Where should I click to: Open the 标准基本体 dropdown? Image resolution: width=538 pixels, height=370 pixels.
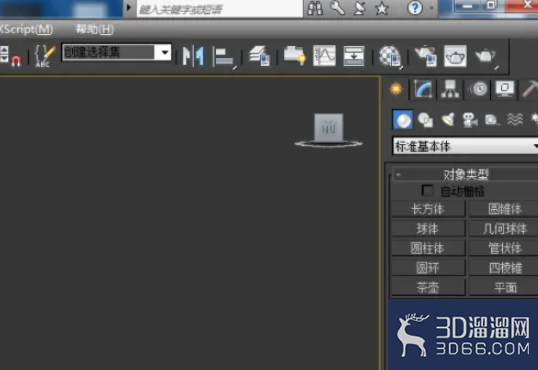465,146
